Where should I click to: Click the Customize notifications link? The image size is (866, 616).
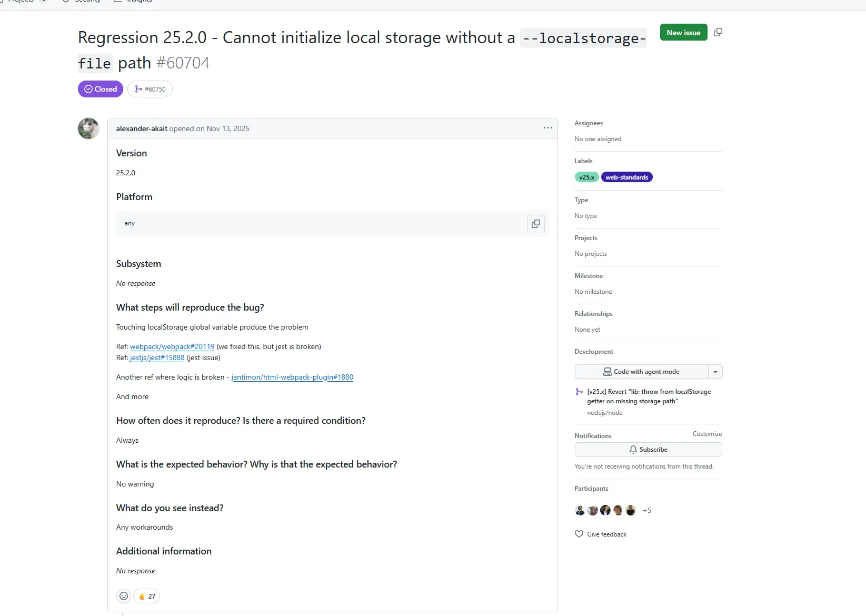707,433
